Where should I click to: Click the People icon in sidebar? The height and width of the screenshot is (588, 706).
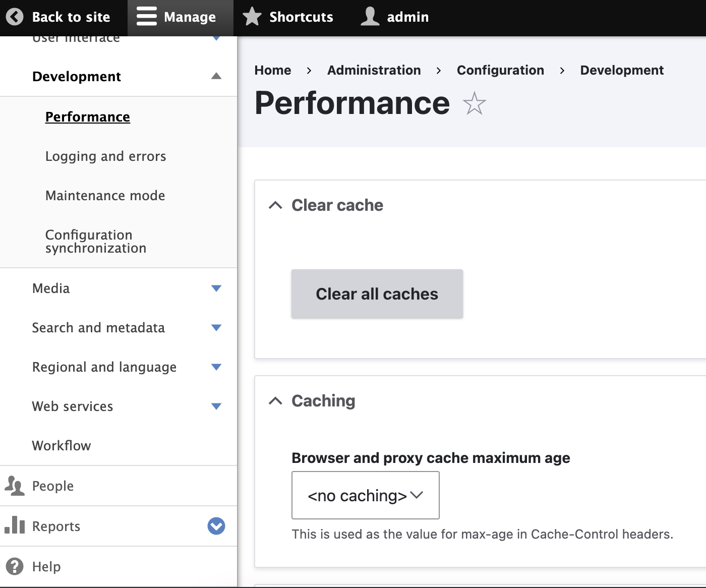(x=15, y=486)
